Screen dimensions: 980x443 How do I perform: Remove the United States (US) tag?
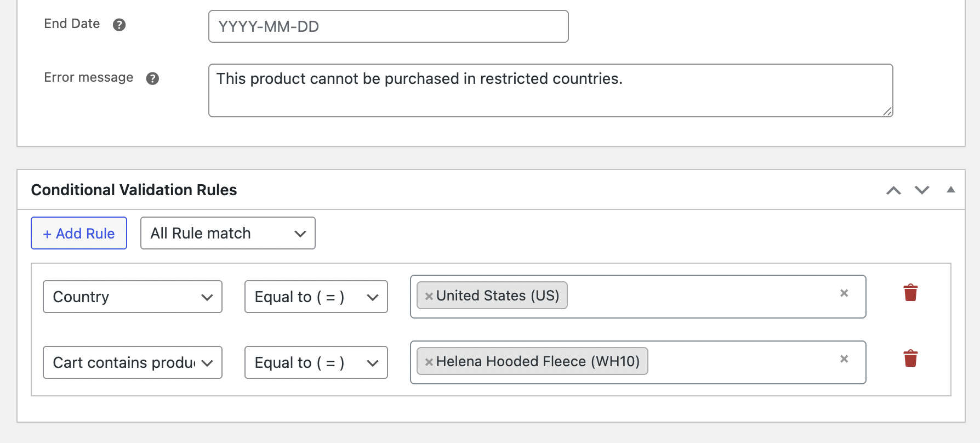429,296
